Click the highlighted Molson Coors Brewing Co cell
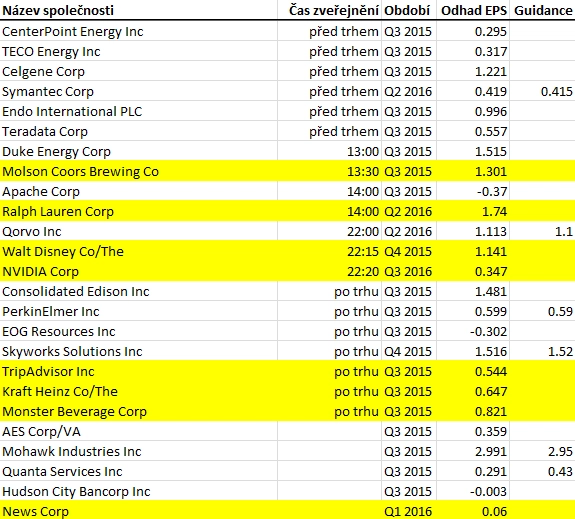The width and height of the screenshot is (575, 519). tap(139, 171)
